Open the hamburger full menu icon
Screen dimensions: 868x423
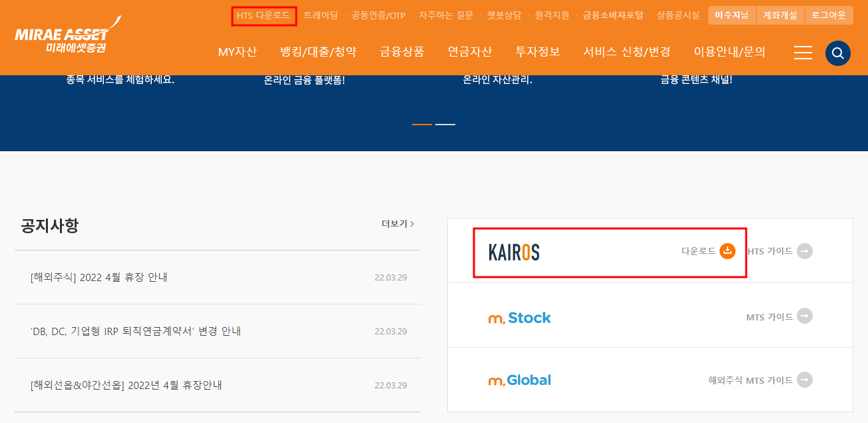pyautogui.click(x=803, y=53)
